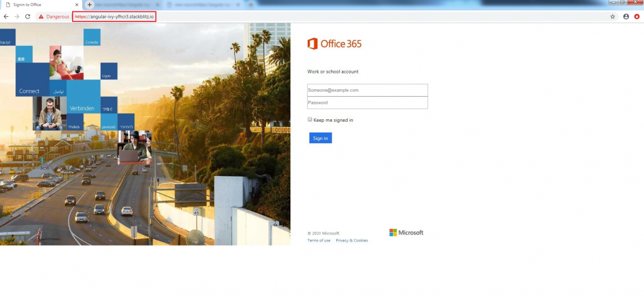Screen dimensions: 644x297
Task: Click the Microsoft logo in footer
Action: [406, 233]
